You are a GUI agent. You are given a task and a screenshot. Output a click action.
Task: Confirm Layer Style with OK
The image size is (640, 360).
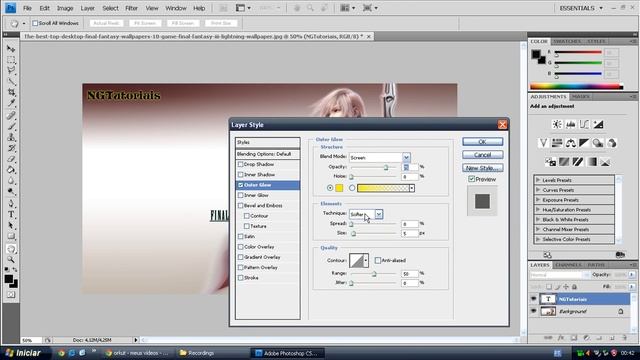(x=482, y=142)
